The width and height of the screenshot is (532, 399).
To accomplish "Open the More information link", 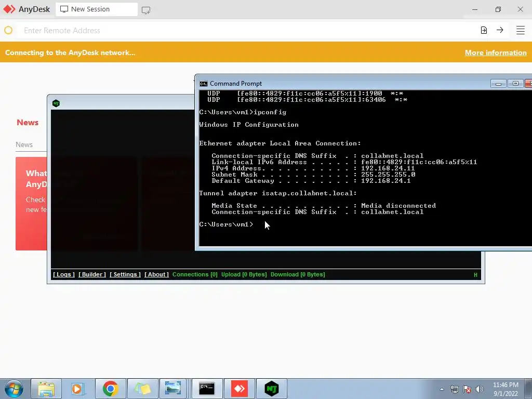I will 496,52.
